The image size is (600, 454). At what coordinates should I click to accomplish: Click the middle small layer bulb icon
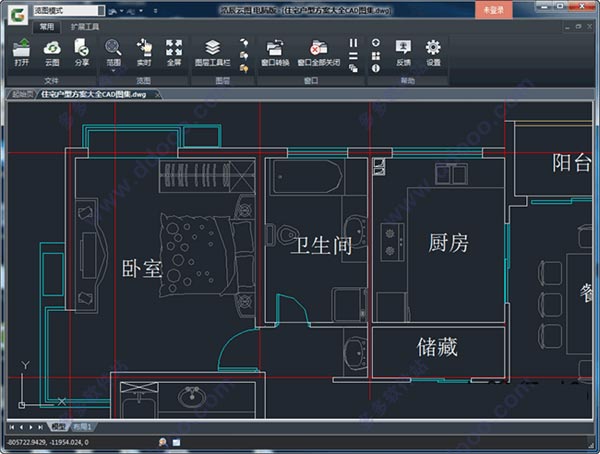coord(244,56)
